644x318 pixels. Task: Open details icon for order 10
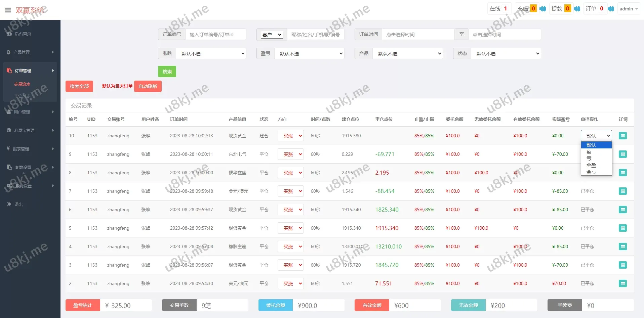pyautogui.click(x=622, y=136)
